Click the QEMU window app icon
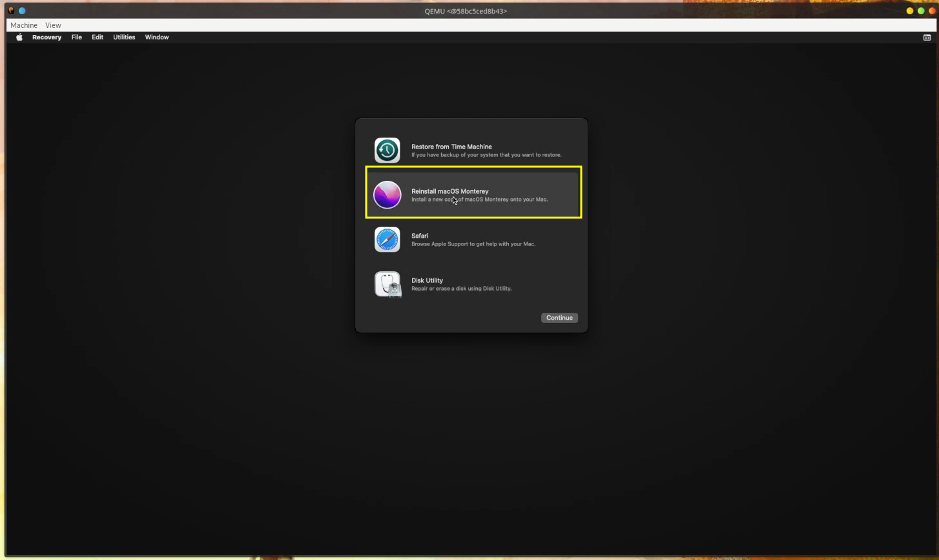This screenshot has height=560, width=939. [11, 11]
